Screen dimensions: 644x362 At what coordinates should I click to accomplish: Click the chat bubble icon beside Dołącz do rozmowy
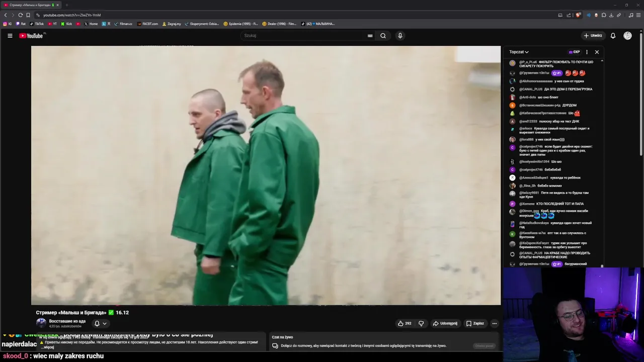275,346
